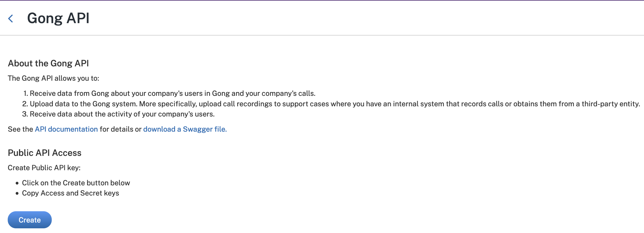This screenshot has height=233, width=644.
Task: Click bullet 'Click on the Create button below'
Action: click(76, 183)
